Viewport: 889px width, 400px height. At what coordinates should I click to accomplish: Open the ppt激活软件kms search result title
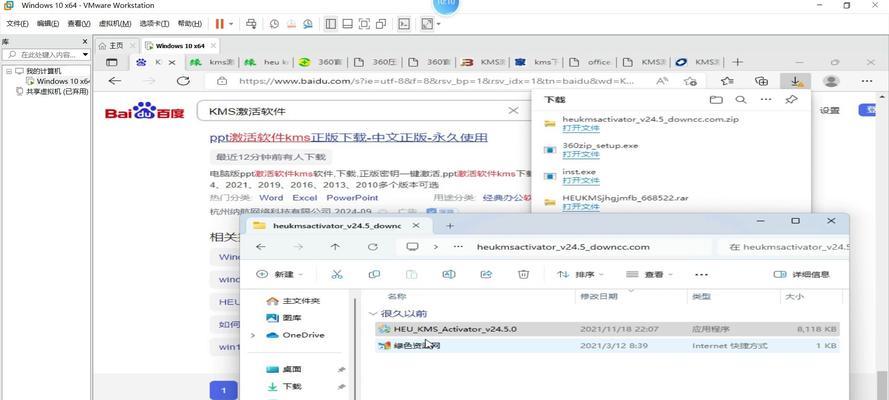coord(349,138)
